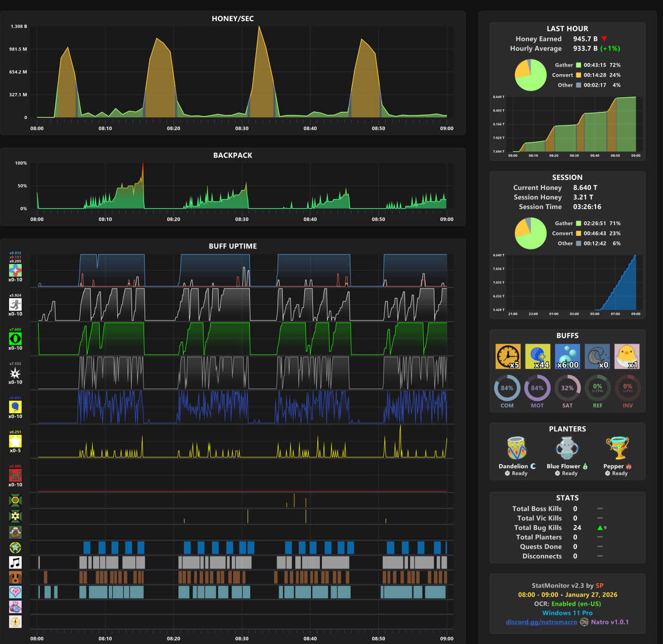663x644 pixels.
Task: Toggle the music note buff row icon
Action: [x=15, y=562]
